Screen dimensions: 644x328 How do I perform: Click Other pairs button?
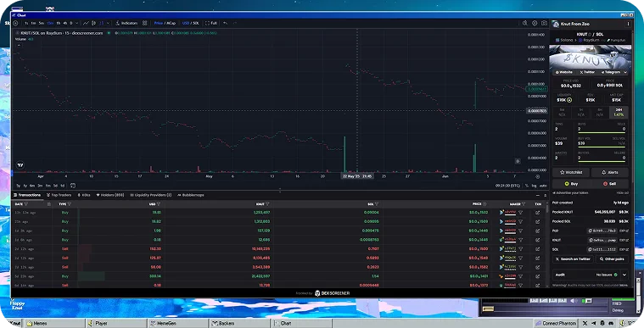[x=612, y=259]
